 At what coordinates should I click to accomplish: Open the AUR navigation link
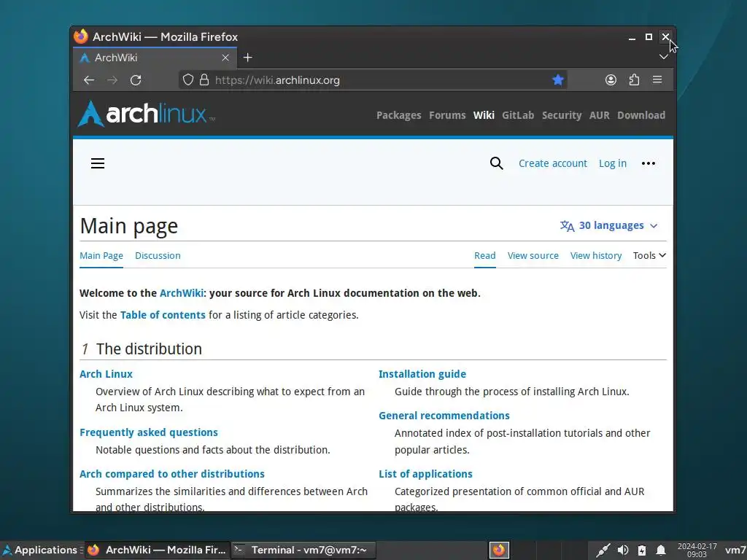(x=600, y=115)
